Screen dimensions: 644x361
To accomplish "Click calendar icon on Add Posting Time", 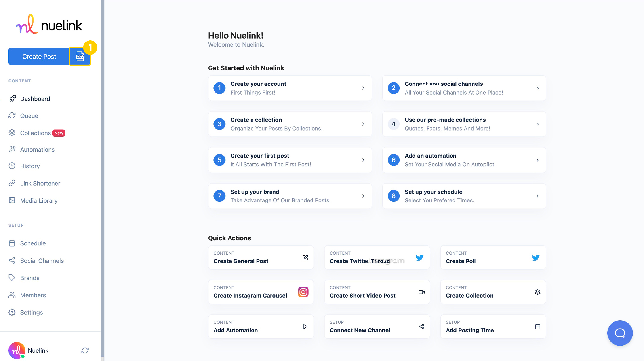I will pos(537,327).
